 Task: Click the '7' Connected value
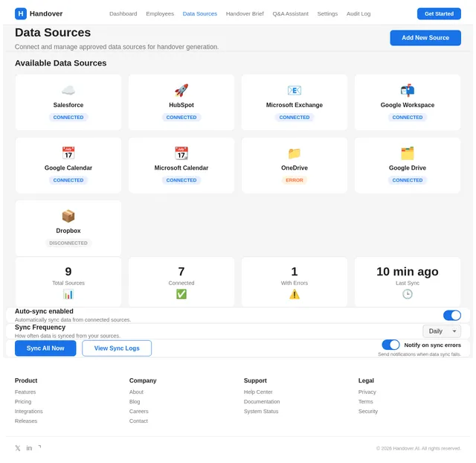point(181,272)
